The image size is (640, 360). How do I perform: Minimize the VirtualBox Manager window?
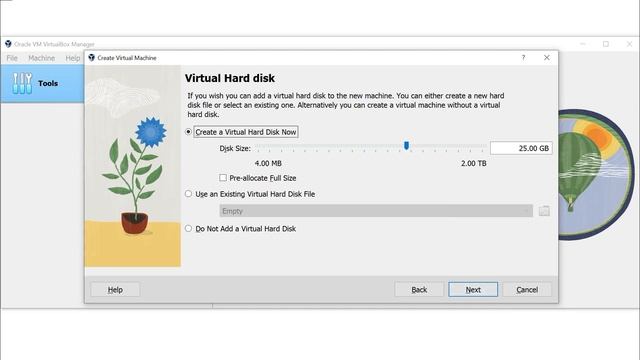[x=583, y=44]
